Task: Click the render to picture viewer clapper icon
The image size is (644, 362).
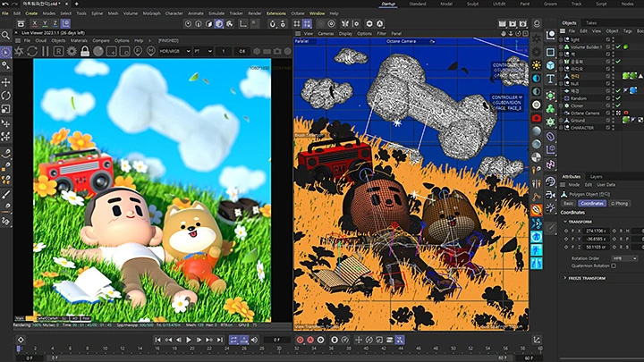Action: [513, 24]
